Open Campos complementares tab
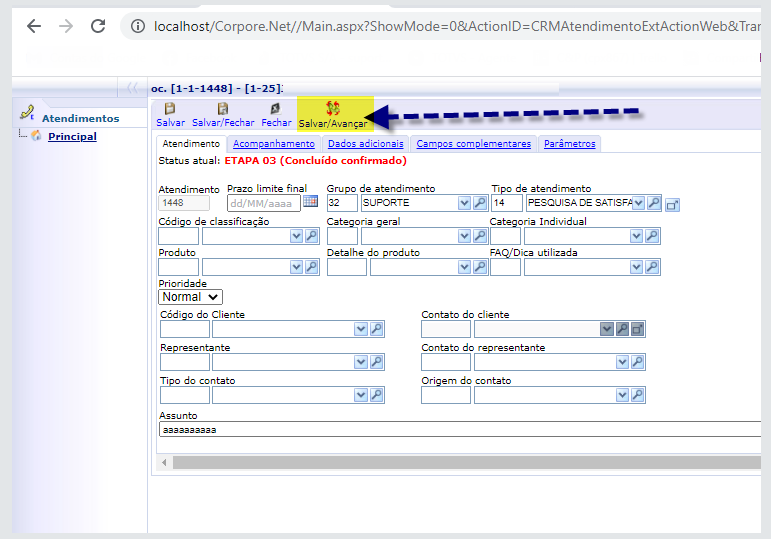Image resolution: width=771 pixels, height=539 pixels. tap(474, 144)
